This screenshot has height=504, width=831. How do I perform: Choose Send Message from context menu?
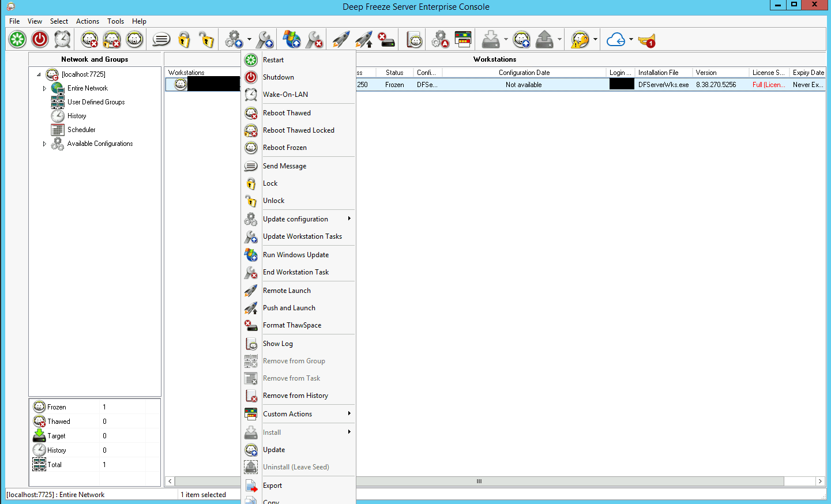[x=298, y=166]
